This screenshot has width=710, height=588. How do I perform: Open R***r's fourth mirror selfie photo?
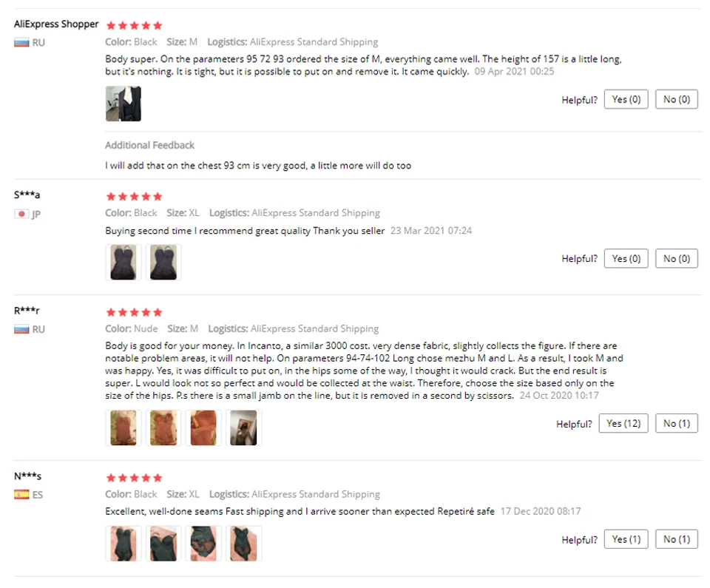243,428
